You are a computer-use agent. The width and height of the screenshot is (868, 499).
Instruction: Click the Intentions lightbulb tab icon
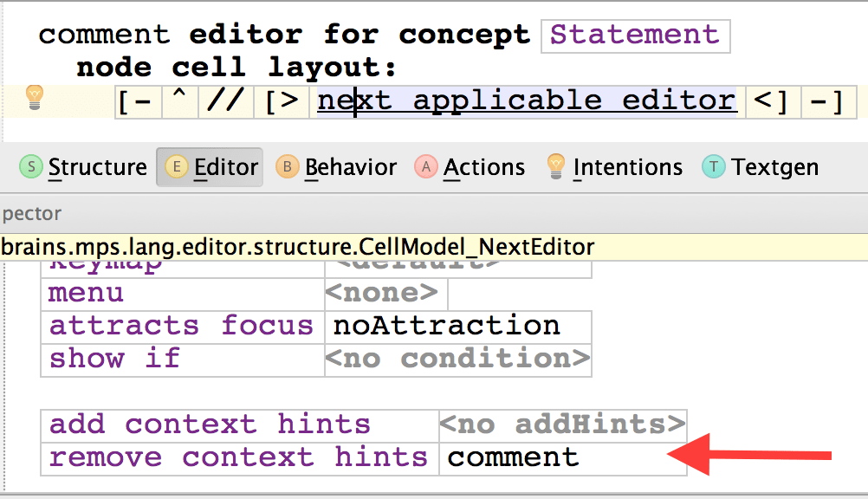pos(556,165)
